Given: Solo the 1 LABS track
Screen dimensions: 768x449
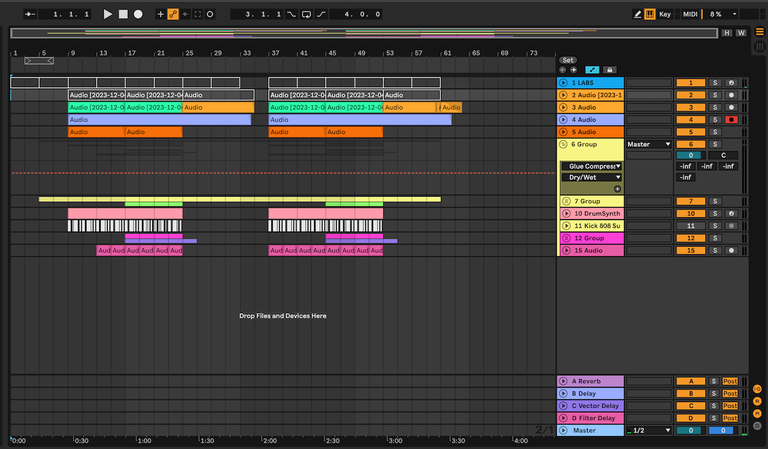Looking at the screenshot, I should [x=715, y=83].
